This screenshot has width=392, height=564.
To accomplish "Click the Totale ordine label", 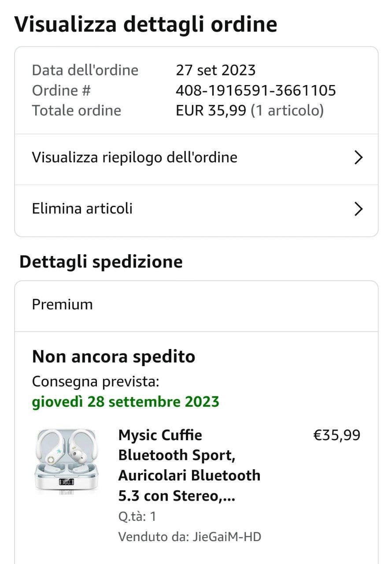I will tap(77, 110).
